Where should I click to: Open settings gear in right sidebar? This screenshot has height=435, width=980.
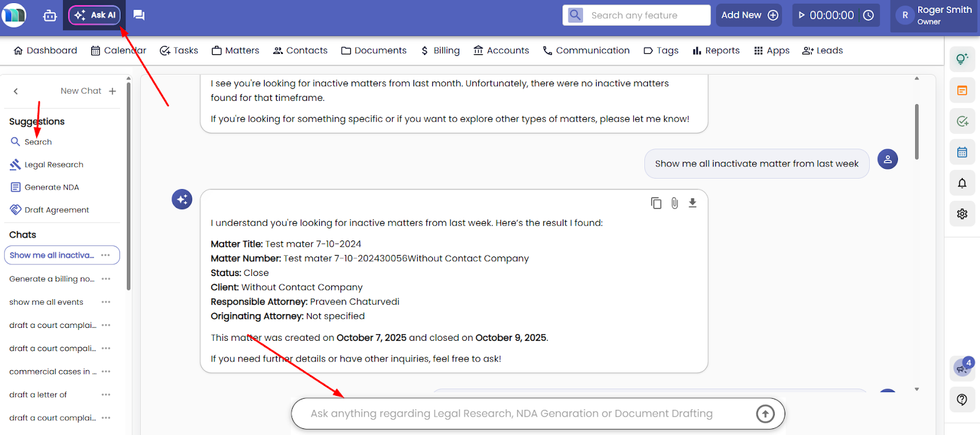point(962,214)
